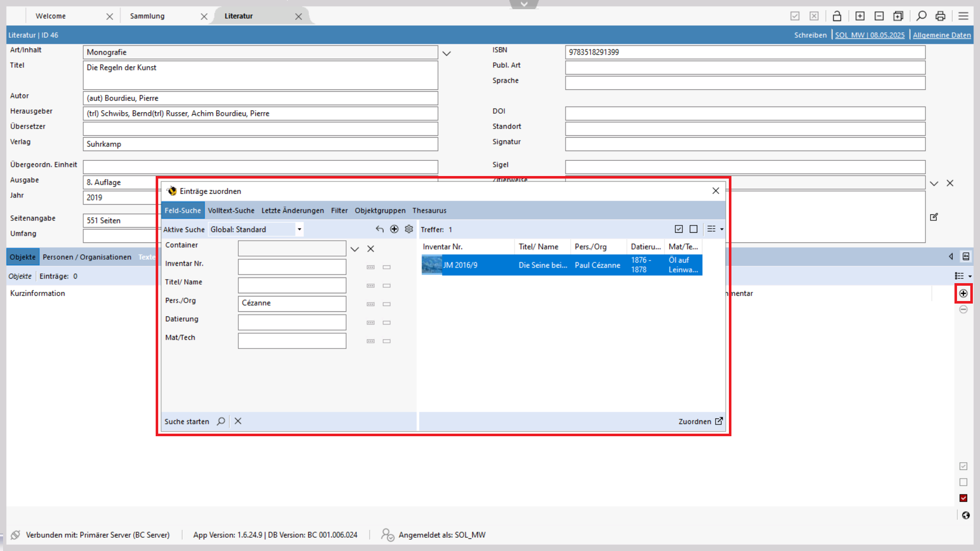The image size is (980, 551).
Task: Switch to the Volltext-Suche tab
Action: [x=231, y=211]
